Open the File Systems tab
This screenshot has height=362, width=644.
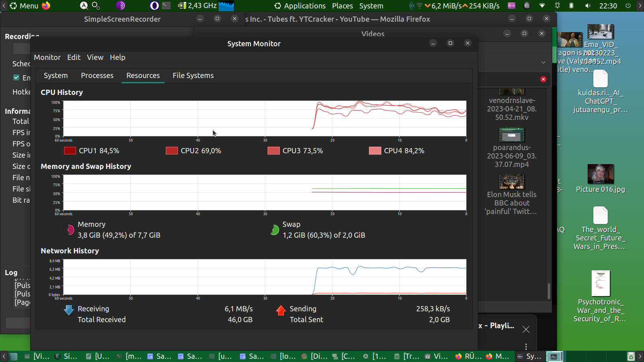pyautogui.click(x=193, y=76)
